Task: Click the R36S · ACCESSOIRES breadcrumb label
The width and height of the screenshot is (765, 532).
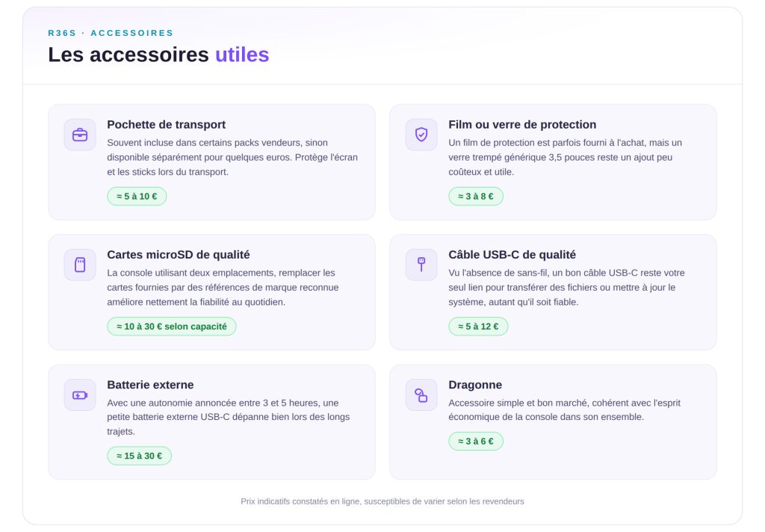Action: 111,33
